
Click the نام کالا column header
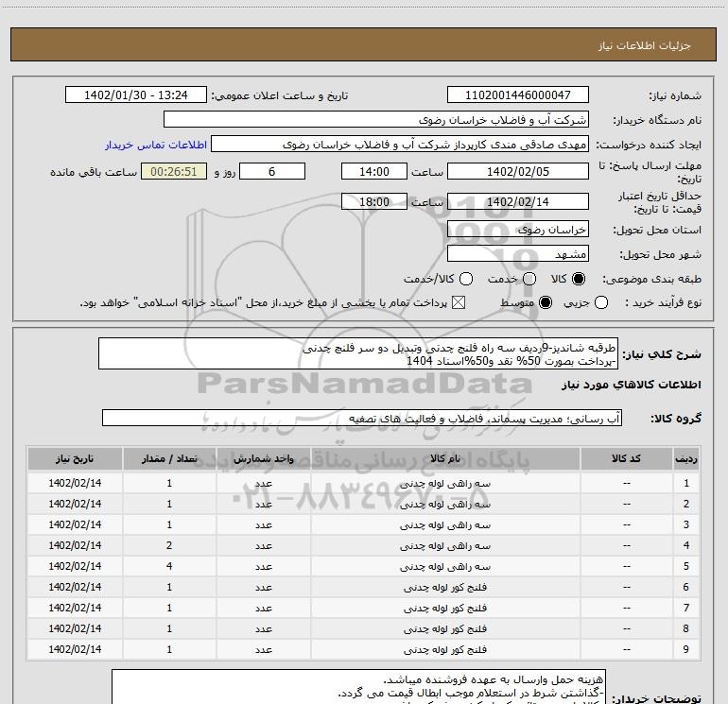pos(444,458)
